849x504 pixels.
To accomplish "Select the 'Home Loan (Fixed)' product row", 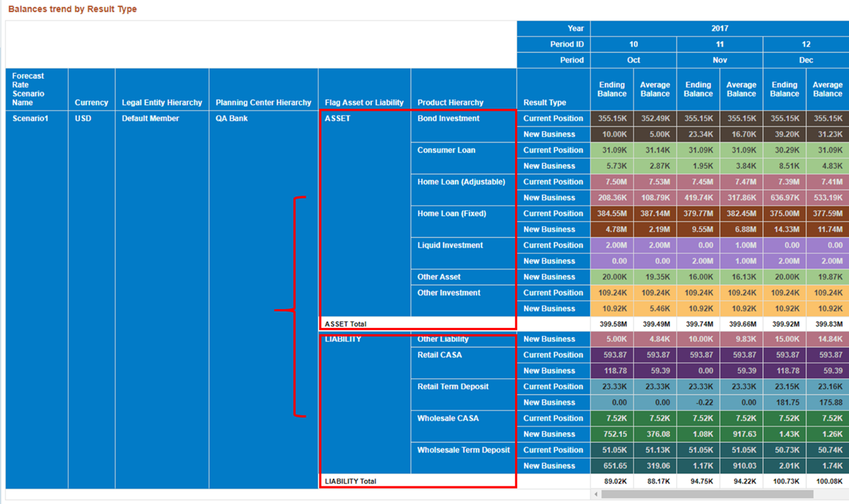I will 464,222.
